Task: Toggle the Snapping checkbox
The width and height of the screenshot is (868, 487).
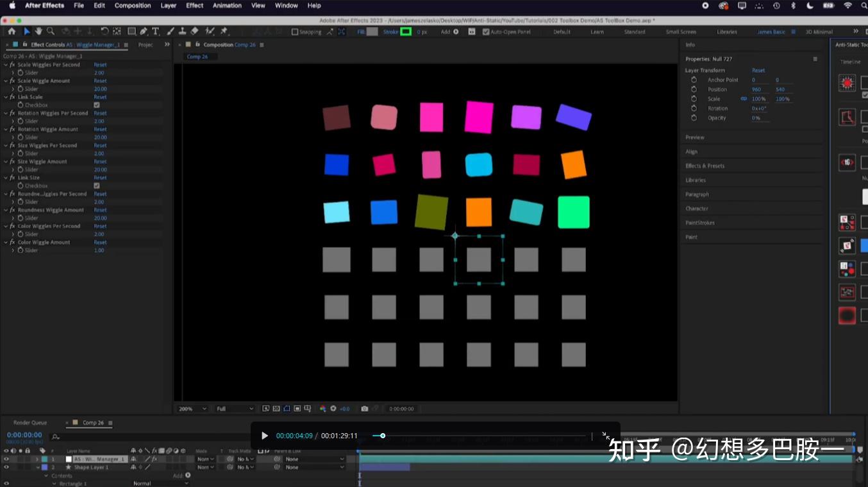Action: tap(295, 31)
